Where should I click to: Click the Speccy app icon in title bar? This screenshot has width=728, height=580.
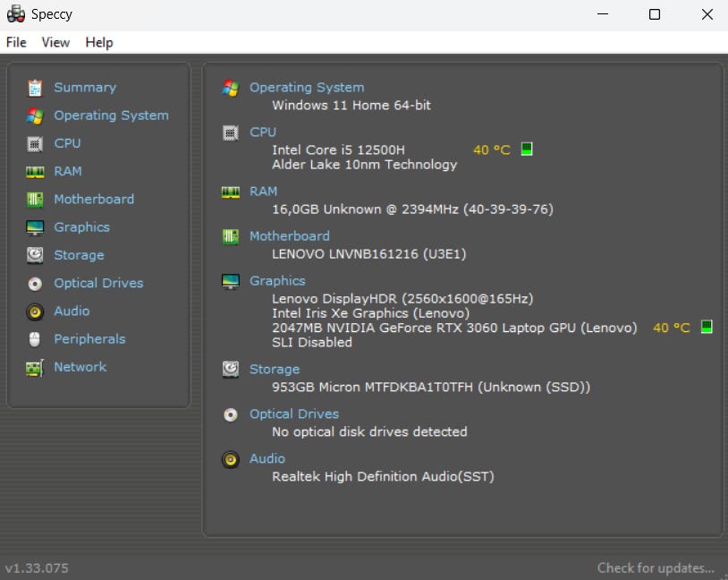pyautogui.click(x=15, y=14)
